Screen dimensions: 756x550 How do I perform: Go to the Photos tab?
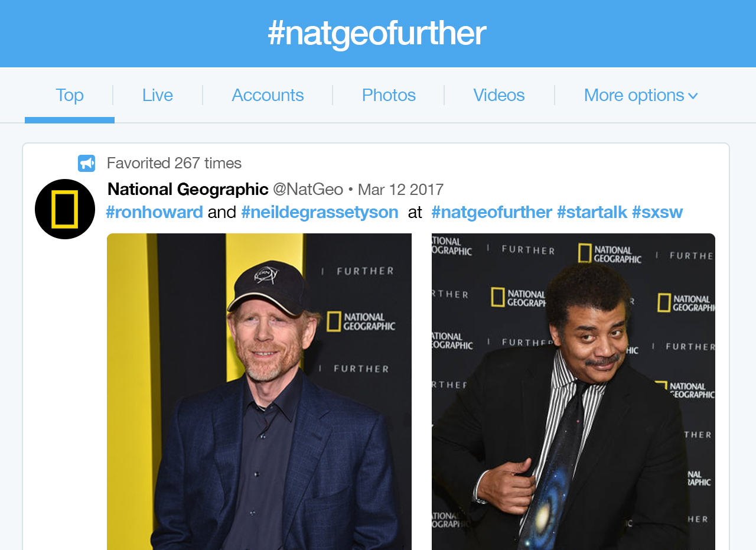(389, 95)
